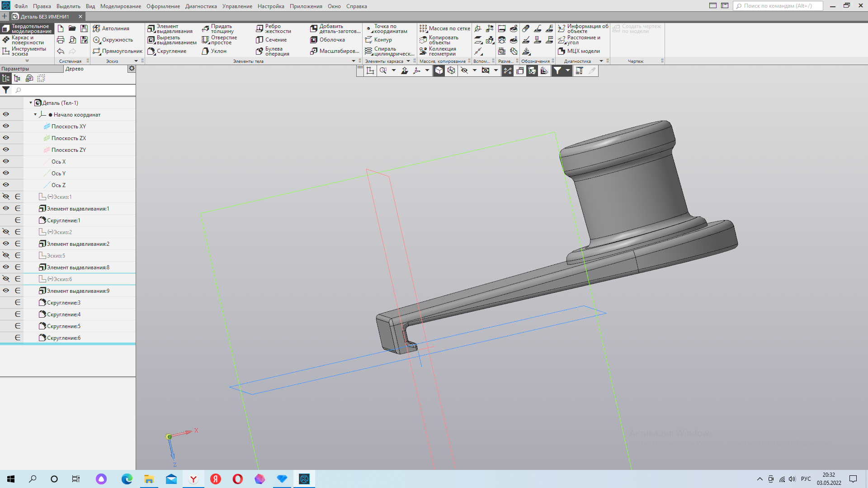This screenshot has height=488, width=868.
Task: Switch to the Параметры tab
Action: click(x=15, y=69)
